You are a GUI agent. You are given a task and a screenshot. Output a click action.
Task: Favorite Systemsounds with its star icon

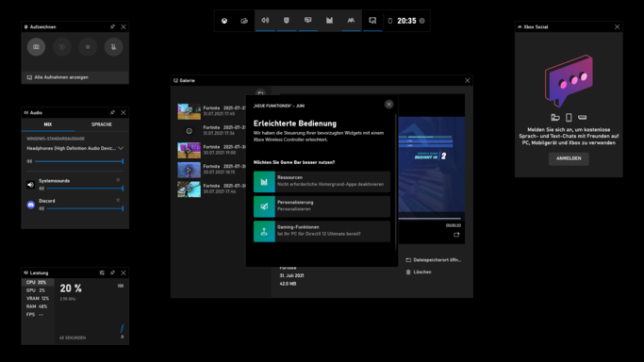click(x=118, y=180)
